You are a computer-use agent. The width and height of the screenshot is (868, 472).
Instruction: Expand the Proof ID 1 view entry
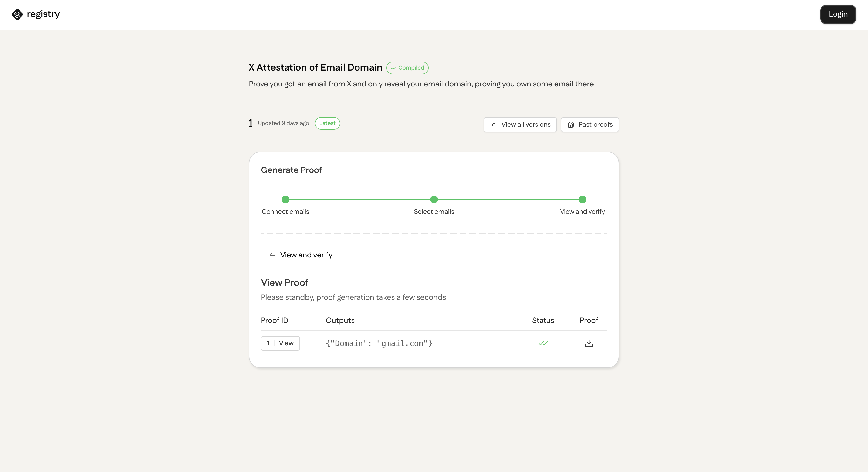pyautogui.click(x=286, y=343)
